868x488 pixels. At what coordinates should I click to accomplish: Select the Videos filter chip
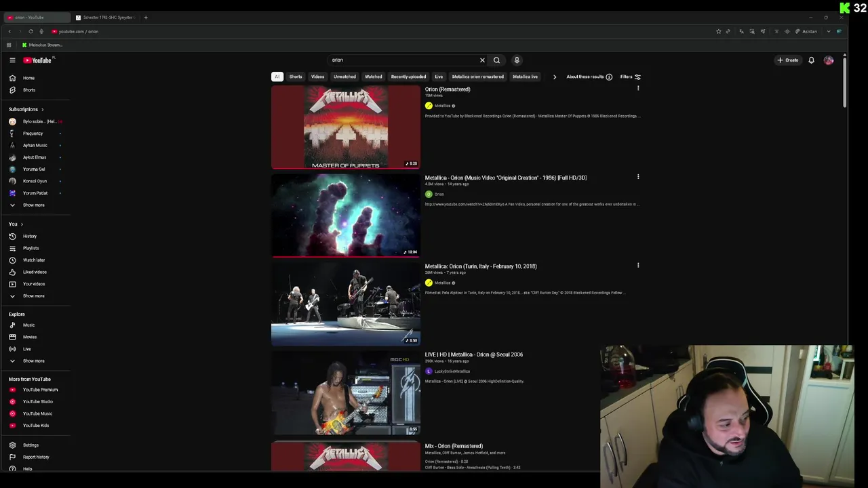pos(317,77)
